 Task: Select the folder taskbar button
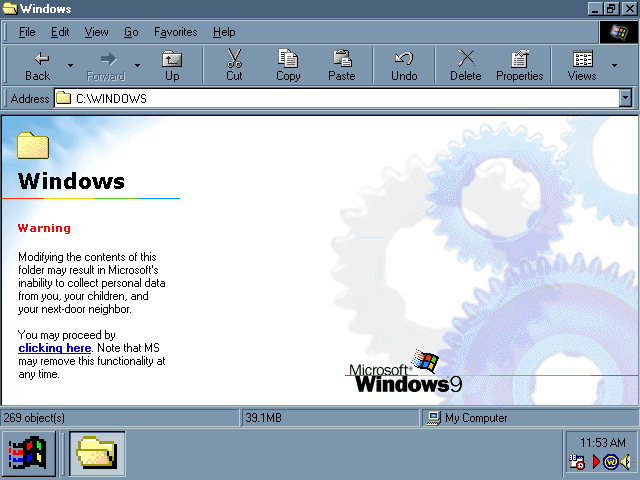(97, 453)
